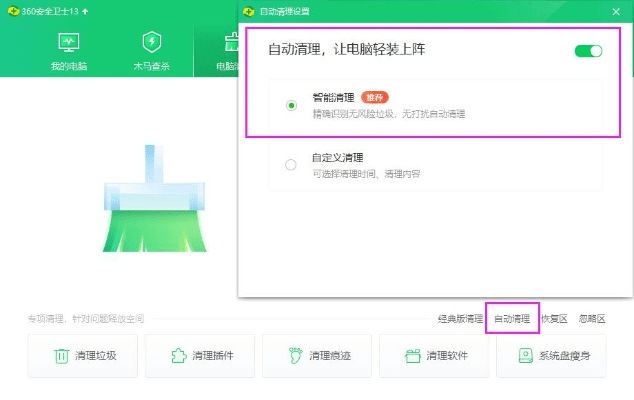This screenshot has width=634, height=400.
Task: Click the description 精确识别无风险垃圾，无打扰自动清理
Action: click(x=389, y=114)
